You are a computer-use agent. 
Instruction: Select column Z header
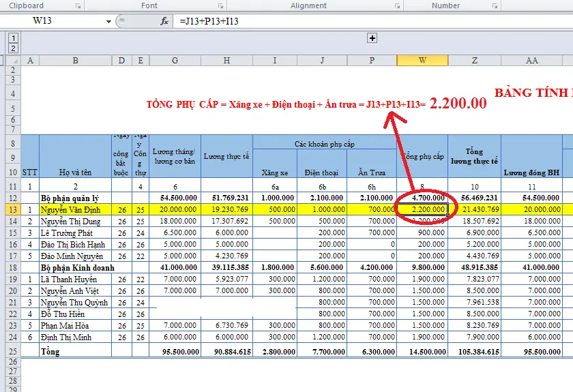[474, 60]
